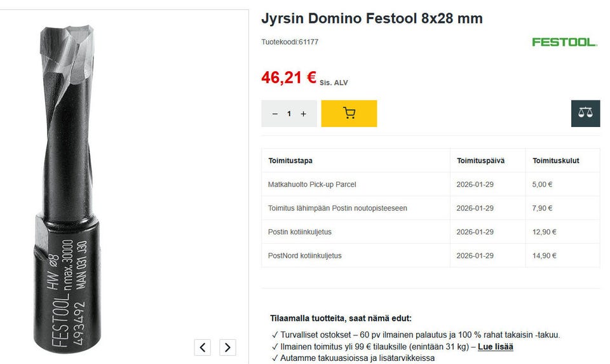This screenshot has height=364, width=610.
Task: Select Postin kotiinkuljetus delivery option
Action: (x=300, y=232)
